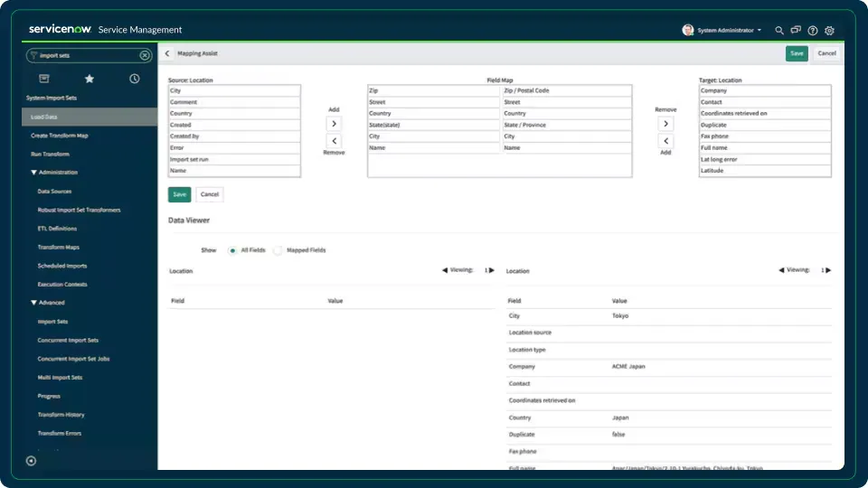
Task: Click System Import Sets application heading
Action: point(52,98)
